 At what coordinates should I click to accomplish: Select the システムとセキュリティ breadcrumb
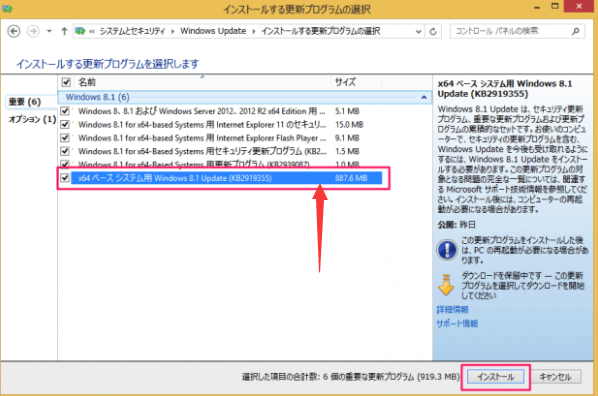132,31
